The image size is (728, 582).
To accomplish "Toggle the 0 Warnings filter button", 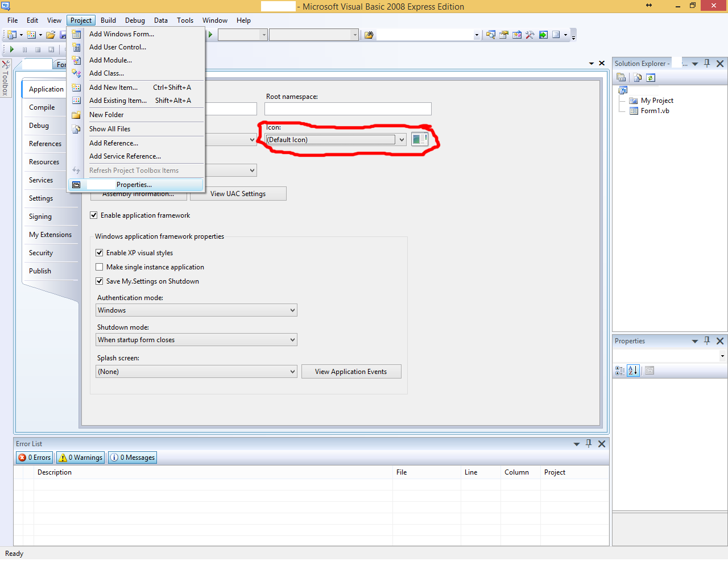I will click(81, 458).
